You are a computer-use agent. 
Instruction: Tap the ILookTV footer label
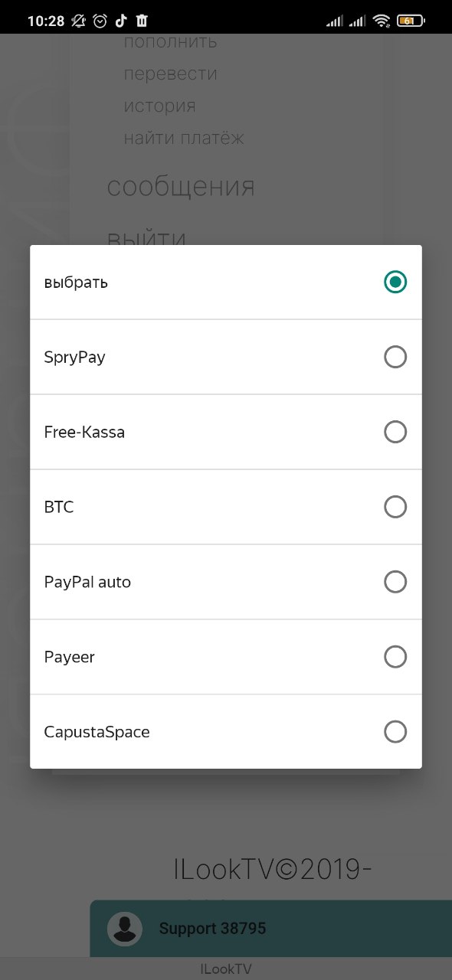pos(226,969)
